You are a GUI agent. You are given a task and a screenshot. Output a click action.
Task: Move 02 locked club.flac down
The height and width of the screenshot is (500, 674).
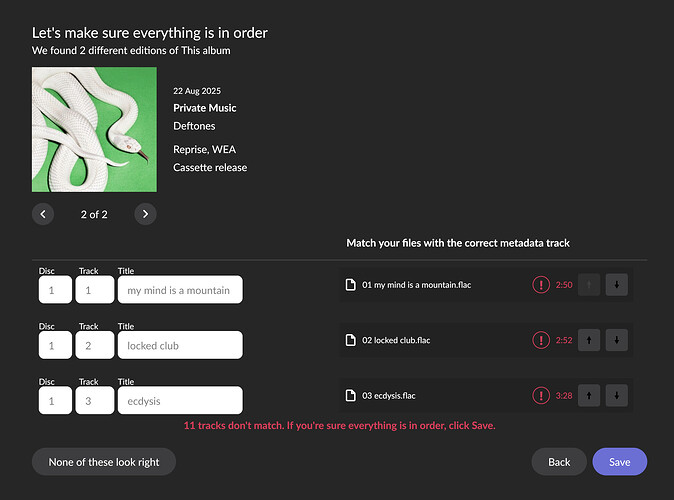tap(617, 340)
